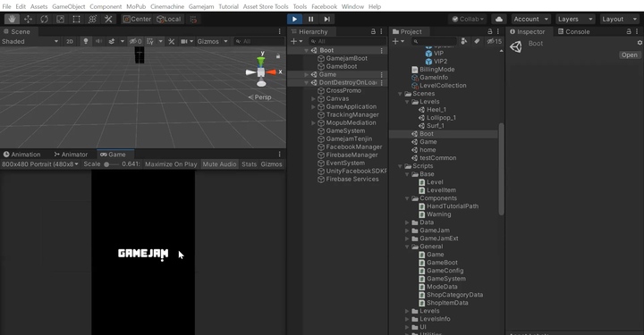Lock the Hierarchy panel
Viewport: 644px width, 335px height.
click(373, 31)
